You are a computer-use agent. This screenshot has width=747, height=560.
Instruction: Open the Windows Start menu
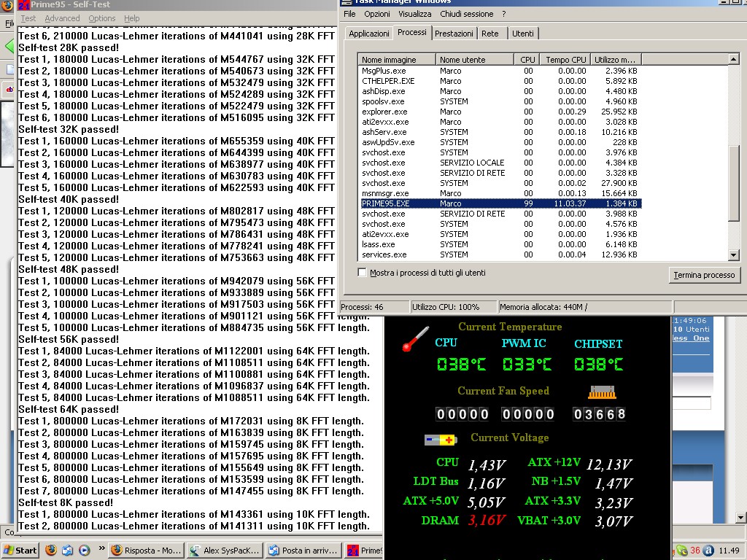click(x=20, y=551)
